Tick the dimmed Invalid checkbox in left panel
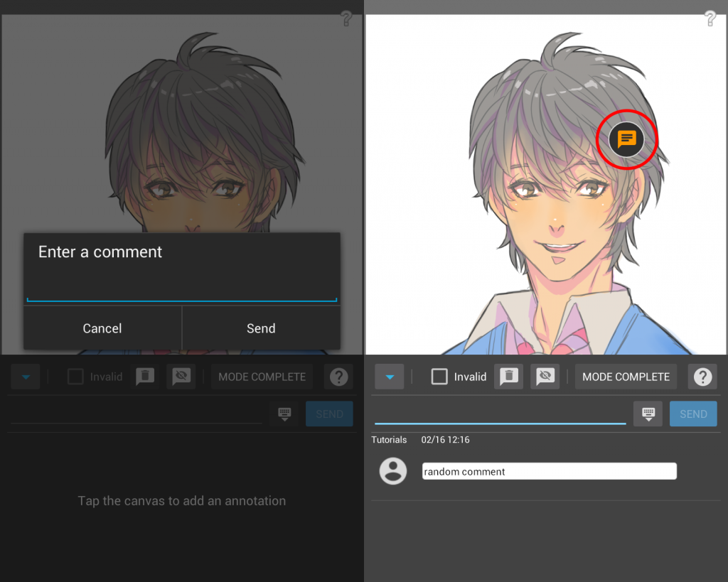 [x=75, y=377]
